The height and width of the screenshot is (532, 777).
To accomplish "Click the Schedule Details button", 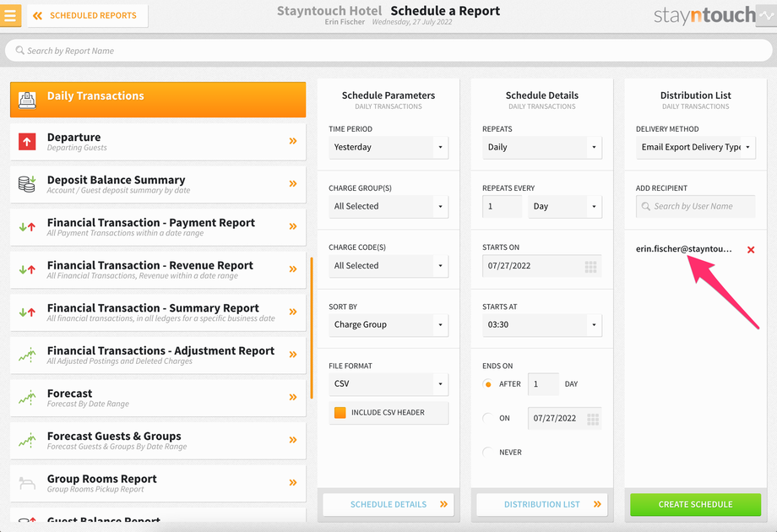I will (x=388, y=504).
